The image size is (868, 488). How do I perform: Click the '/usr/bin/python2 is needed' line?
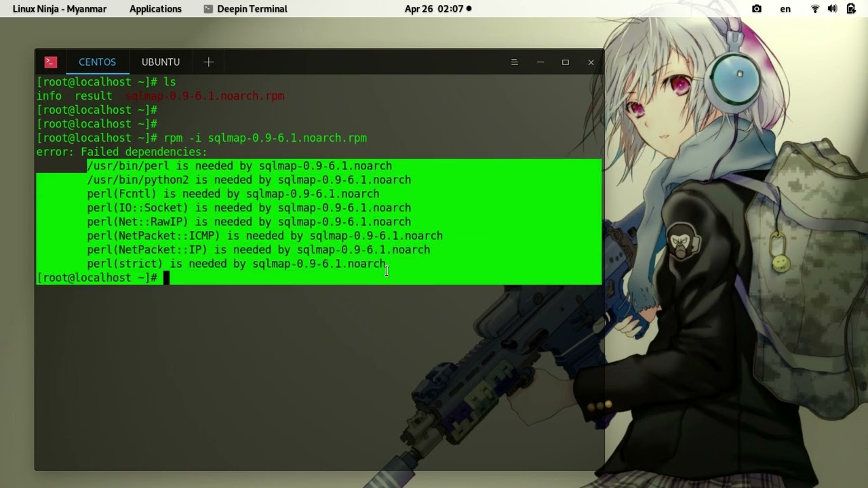pos(249,180)
